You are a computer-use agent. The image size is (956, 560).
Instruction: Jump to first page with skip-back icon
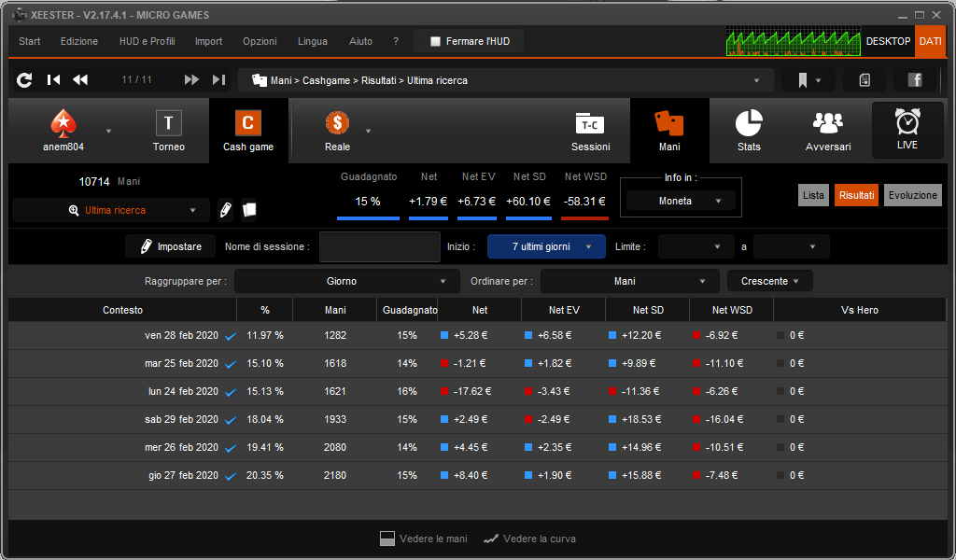(53, 80)
